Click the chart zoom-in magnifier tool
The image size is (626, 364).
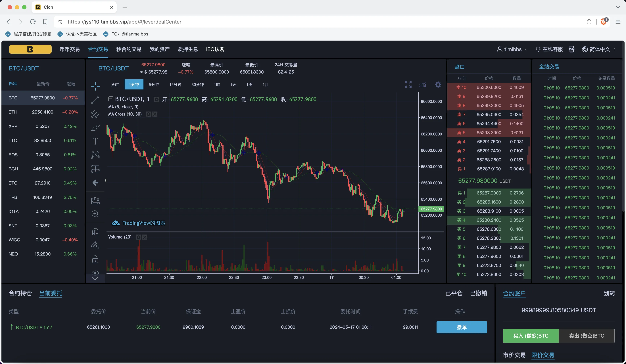pyautogui.click(x=95, y=214)
